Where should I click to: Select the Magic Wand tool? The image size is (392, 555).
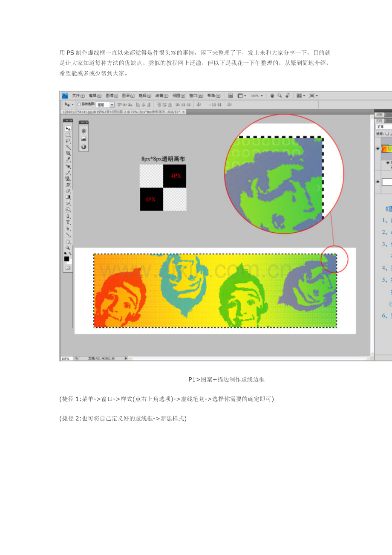click(x=68, y=147)
